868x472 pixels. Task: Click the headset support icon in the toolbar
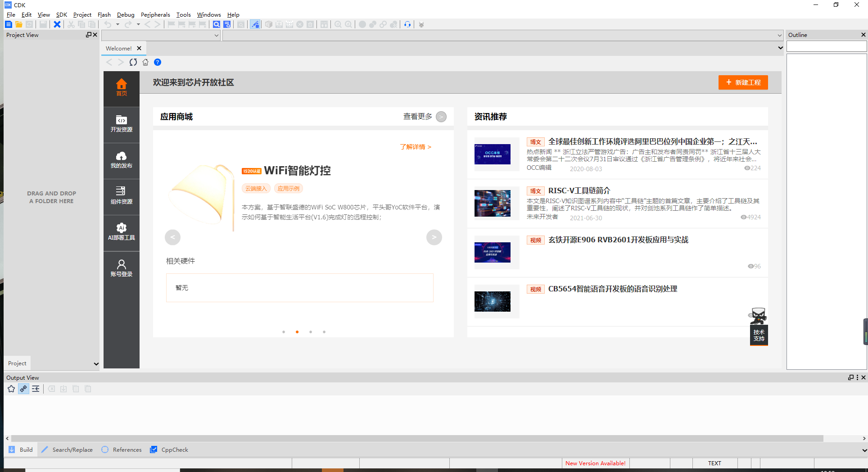407,24
